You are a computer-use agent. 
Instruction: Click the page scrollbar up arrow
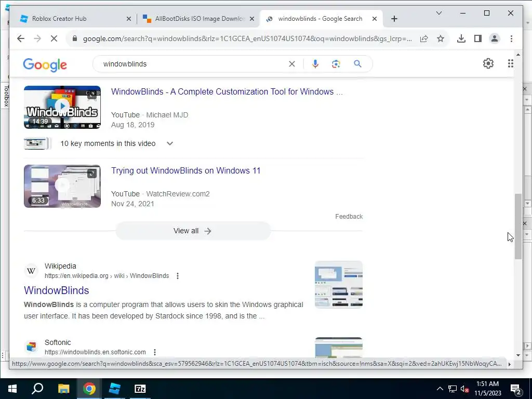[x=518, y=55]
